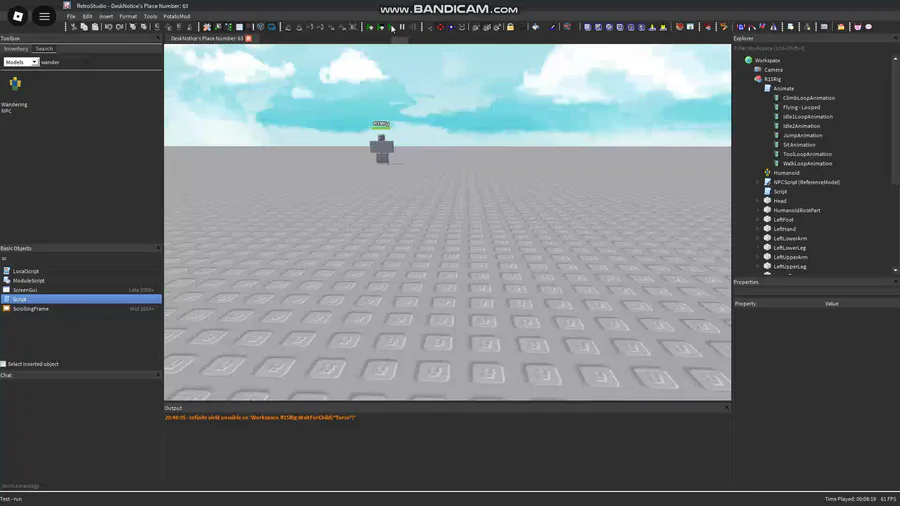The image size is (900, 506).
Task: Select the Camera item in Explorer
Action: [x=773, y=69]
